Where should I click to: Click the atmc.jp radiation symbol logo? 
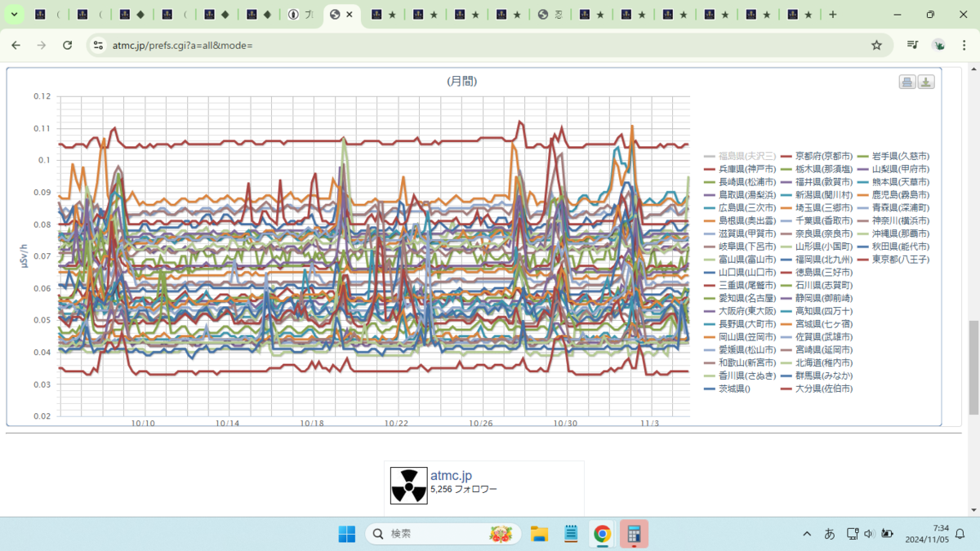[x=408, y=486]
